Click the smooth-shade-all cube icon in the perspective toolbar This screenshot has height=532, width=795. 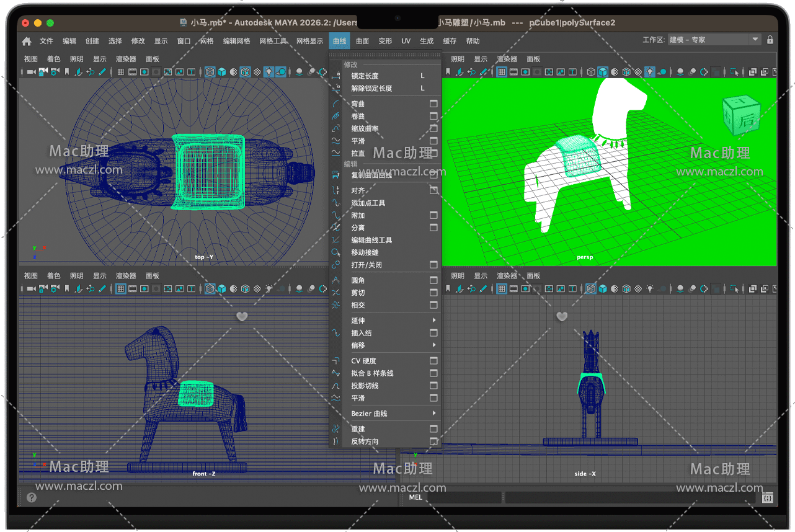click(x=602, y=72)
